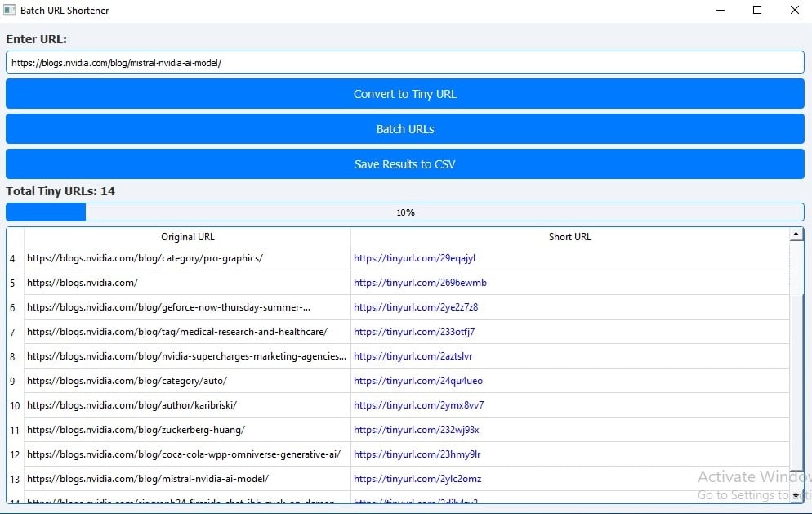Click scrollbar down arrow in results table
Screen dimensions: 812x514
click(796, 496)
